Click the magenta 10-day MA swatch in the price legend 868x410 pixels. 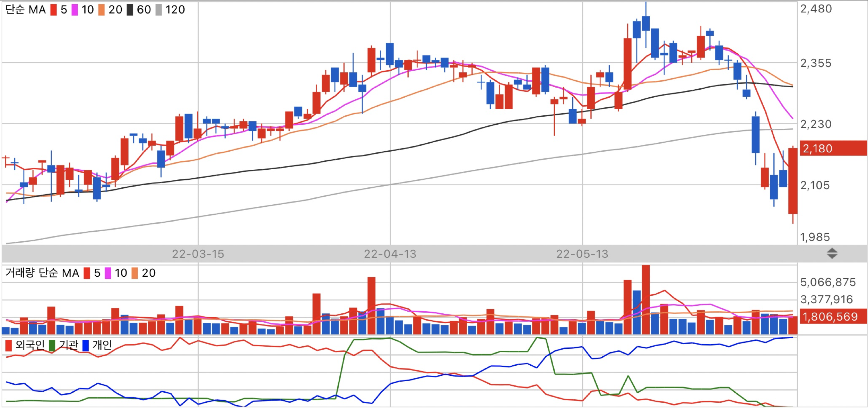(x=75, y=10)
